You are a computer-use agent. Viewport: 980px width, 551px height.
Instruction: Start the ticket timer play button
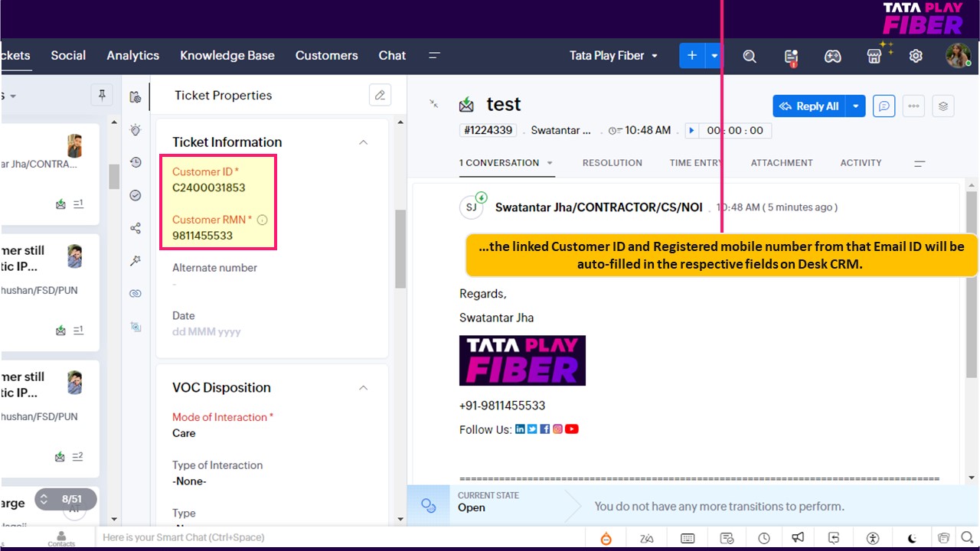tap(691, 131)
